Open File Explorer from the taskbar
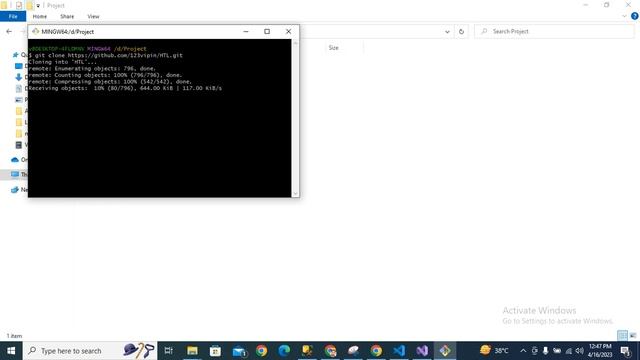Screen dimensions: 640x360 [x=192, y=351]
